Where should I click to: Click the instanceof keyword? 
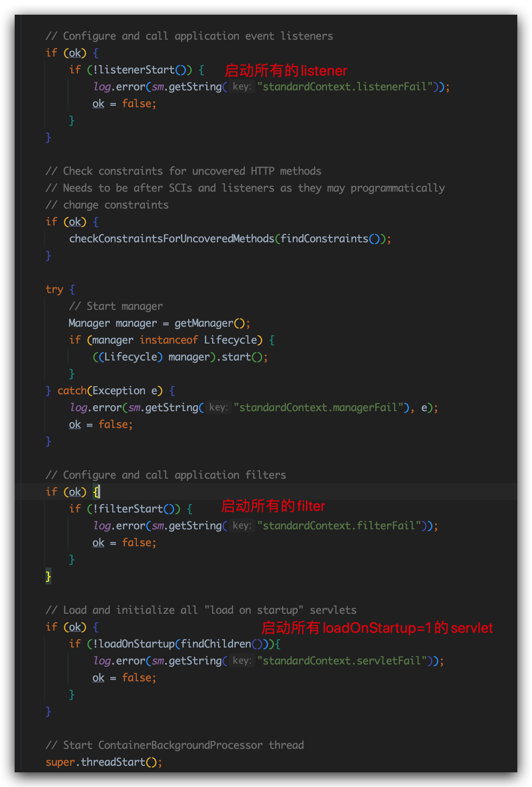tap(168, 340)
